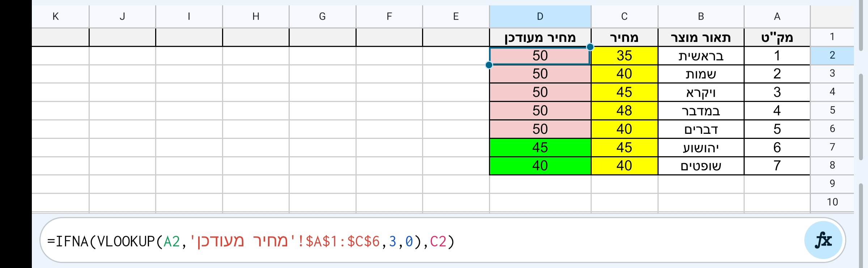Select row 7 header
The width and height of the screenshot is (868, 268).
tap(832, 147)
